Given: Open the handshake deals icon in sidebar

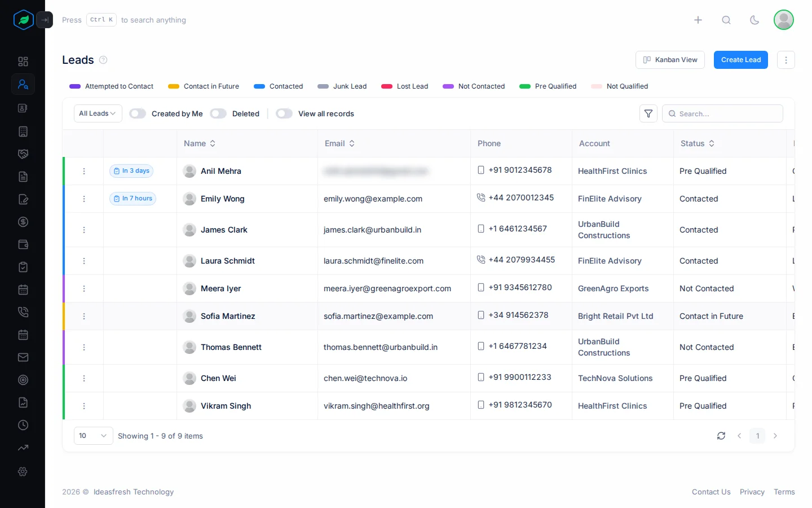Looking at the screenshot, I should pos(23,154).
